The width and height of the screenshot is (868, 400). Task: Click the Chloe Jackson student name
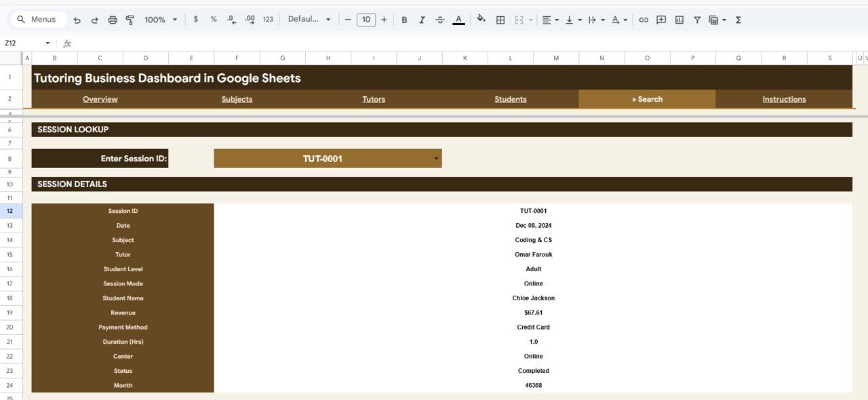coord(533,298)
